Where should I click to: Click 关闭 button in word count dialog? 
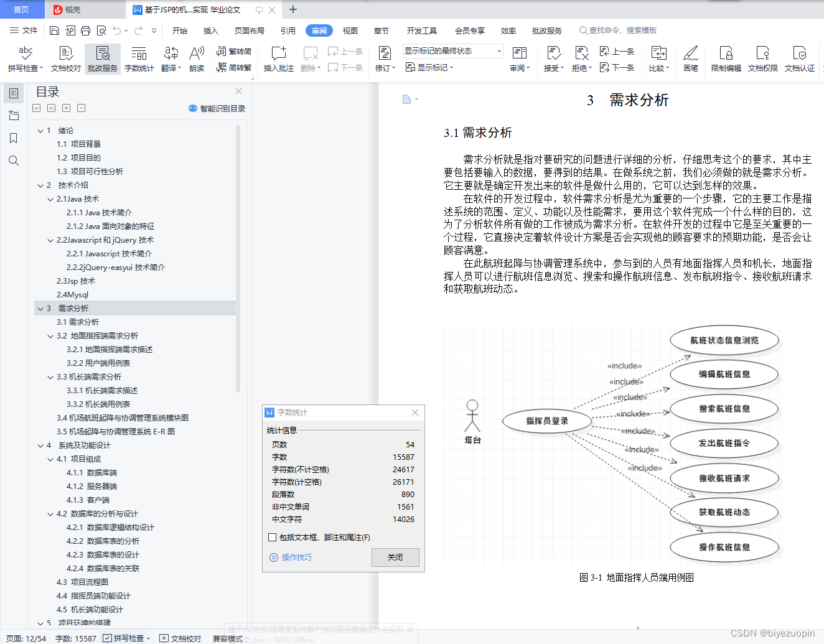(x=395, y=557)
